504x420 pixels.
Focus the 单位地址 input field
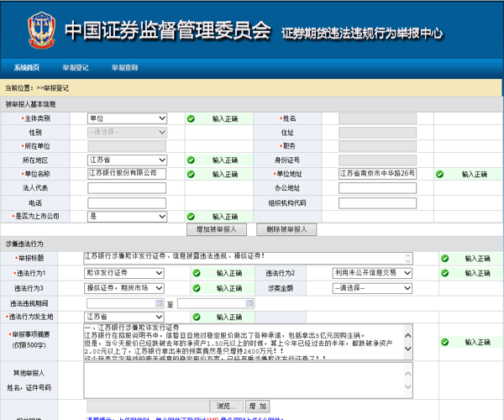pos(377,174)
